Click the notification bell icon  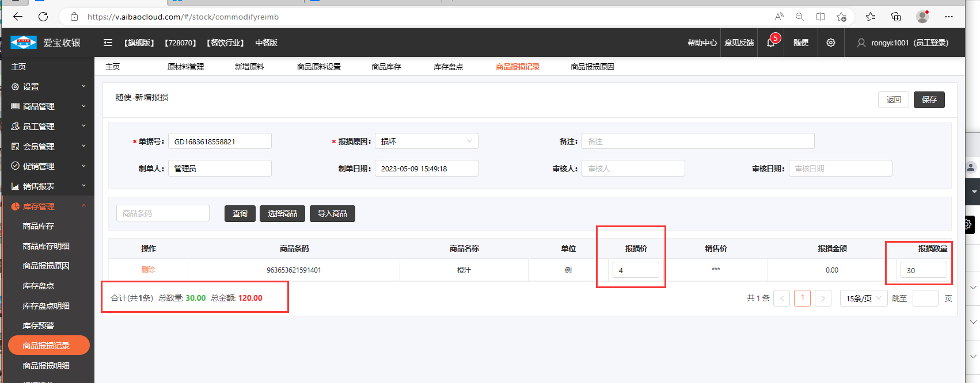coord(770,43)
